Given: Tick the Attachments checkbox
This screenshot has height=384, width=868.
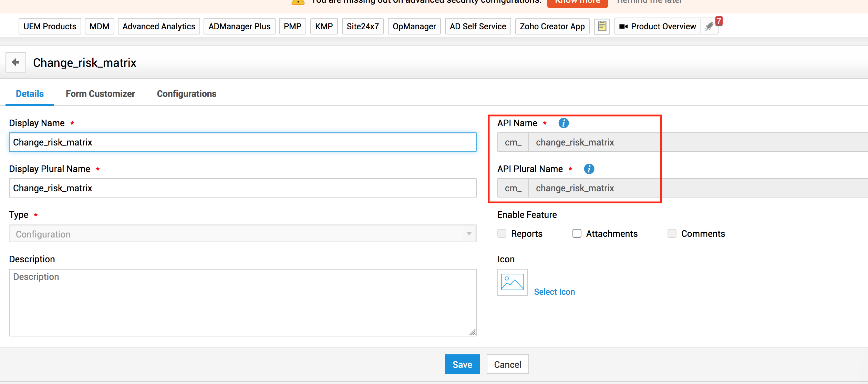Looking at the screenshot, I should (577, 234).
